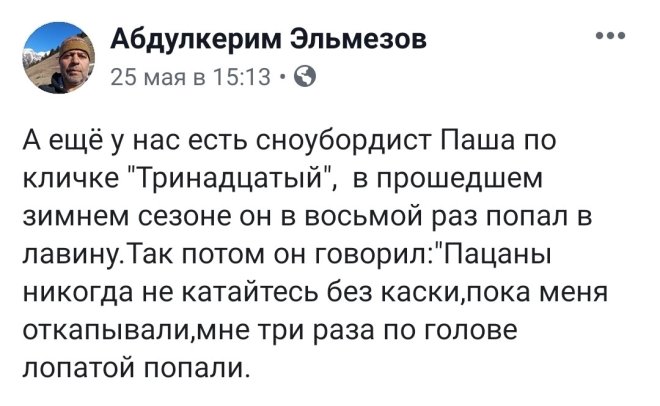
Task: Open the author name Абдулкерим Эльмезов link
Action: (x=269, y=40)
